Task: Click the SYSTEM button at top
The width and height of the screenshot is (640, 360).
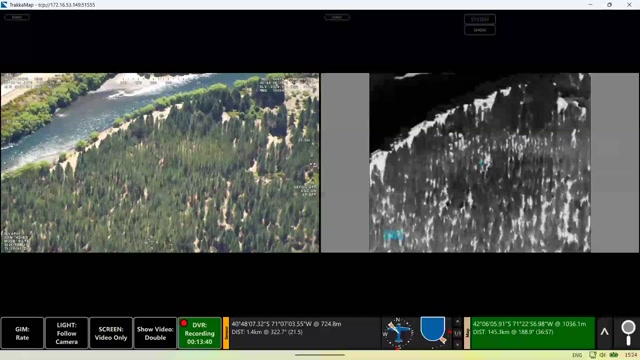Action: [480, 19]
